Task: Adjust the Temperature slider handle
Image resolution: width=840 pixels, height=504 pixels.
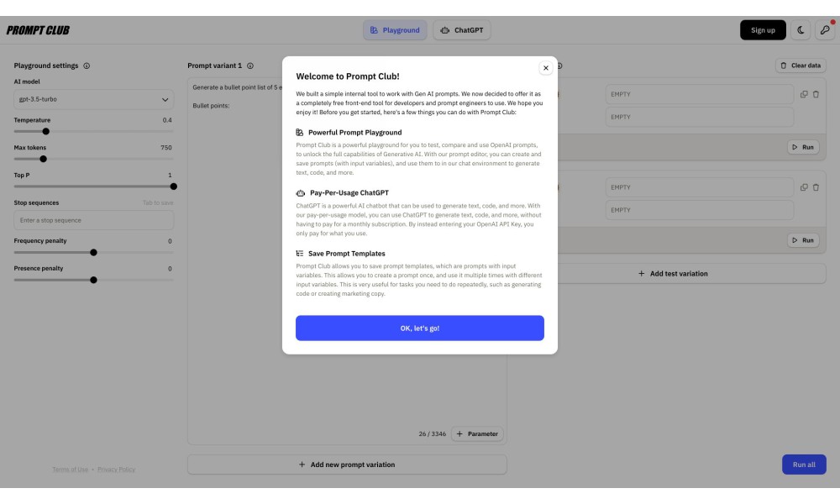Action: tap(45, 131)
